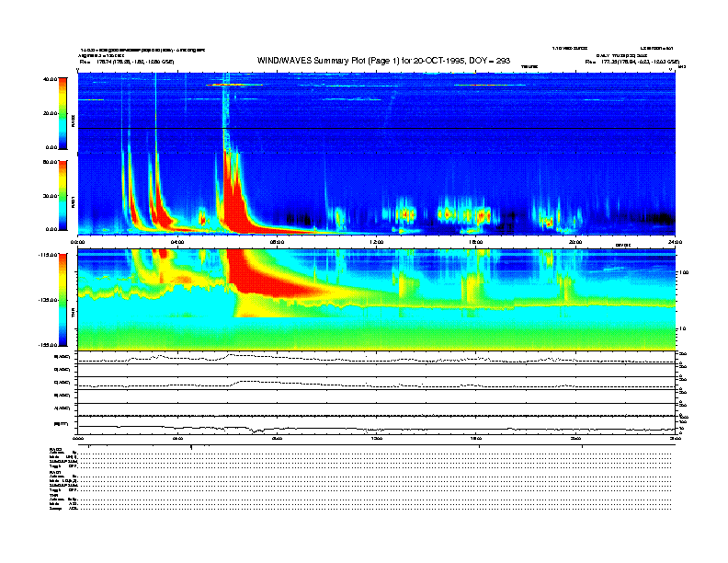Click the 30.00 label on RAD1 scale
Screen dimensions: 728x563
tap(50, 196)
